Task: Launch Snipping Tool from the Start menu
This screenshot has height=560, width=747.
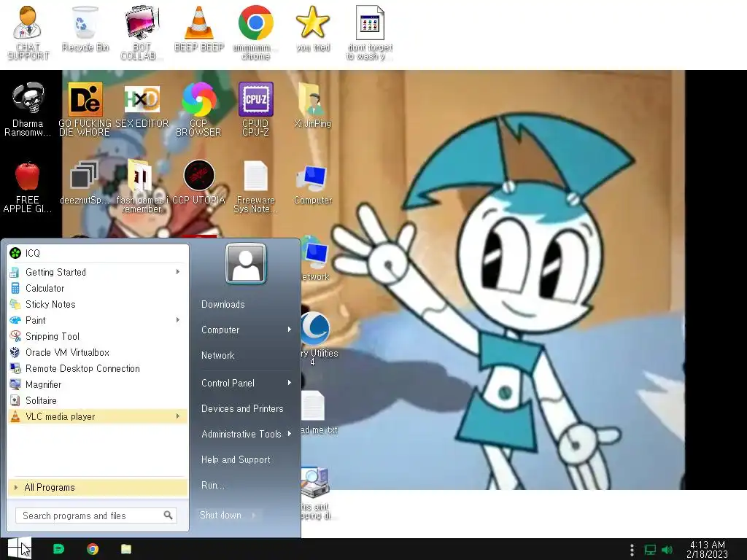Action: coord(98,336)
